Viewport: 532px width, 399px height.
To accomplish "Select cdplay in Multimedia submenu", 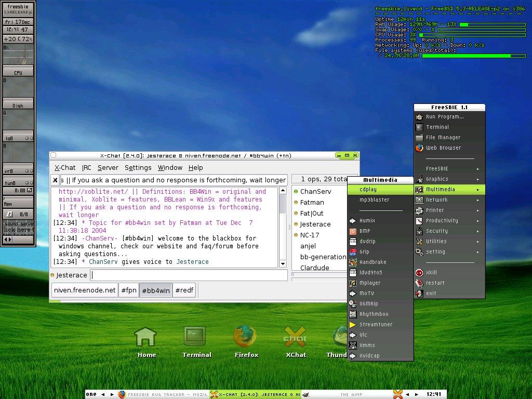I will pos(380,189).
